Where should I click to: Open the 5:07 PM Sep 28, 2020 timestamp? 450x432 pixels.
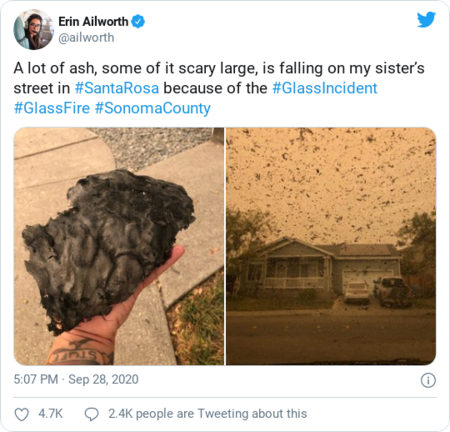pos(76,380)
